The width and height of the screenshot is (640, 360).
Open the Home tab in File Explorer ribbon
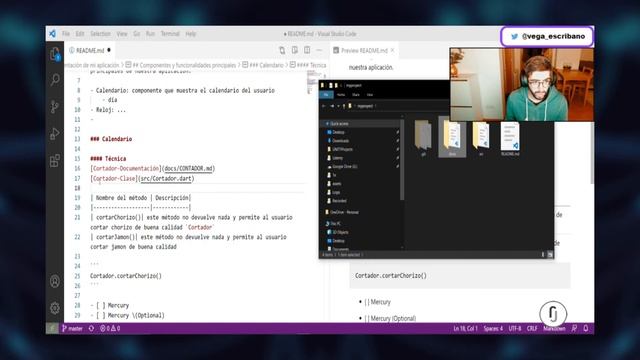click(x=341, y=95)
